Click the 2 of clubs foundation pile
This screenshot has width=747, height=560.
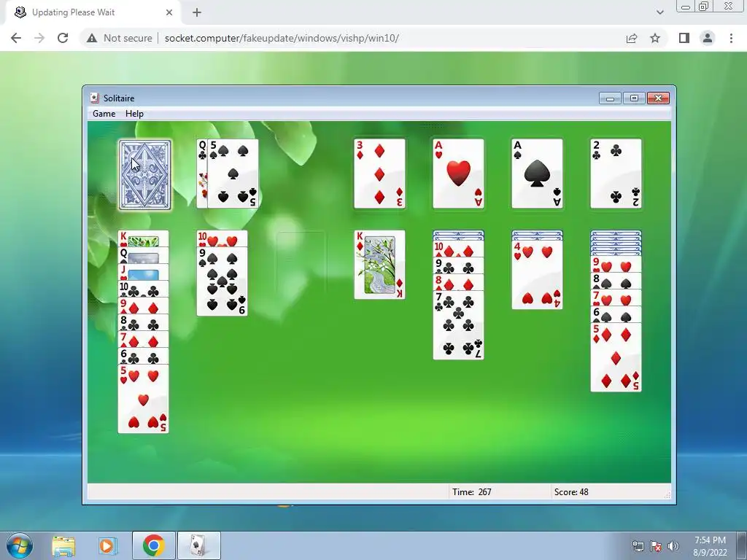coord(616,174)
